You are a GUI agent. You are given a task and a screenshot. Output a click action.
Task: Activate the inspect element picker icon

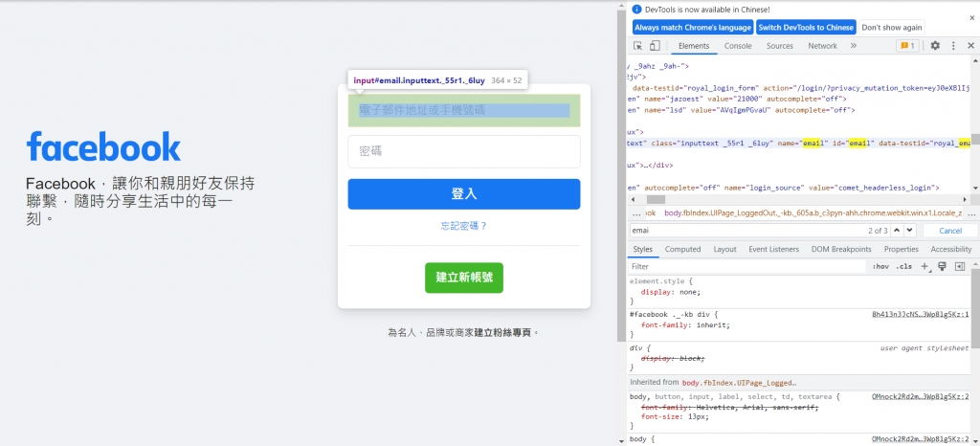[x=638, y=46]
